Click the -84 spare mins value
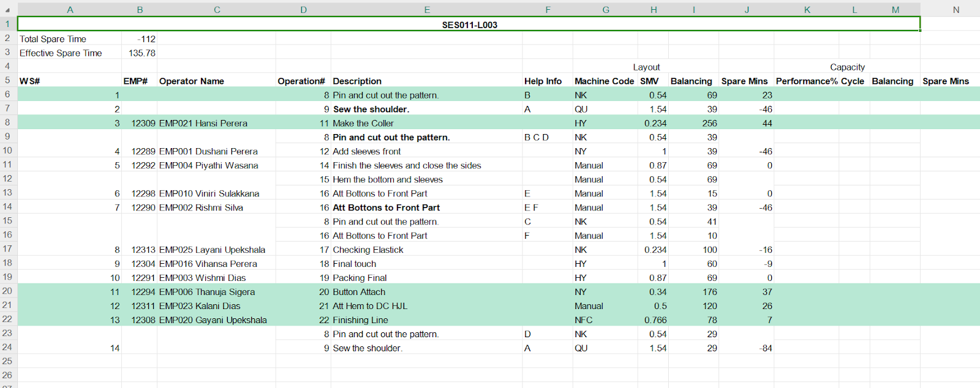 click(x=766, y=348)
